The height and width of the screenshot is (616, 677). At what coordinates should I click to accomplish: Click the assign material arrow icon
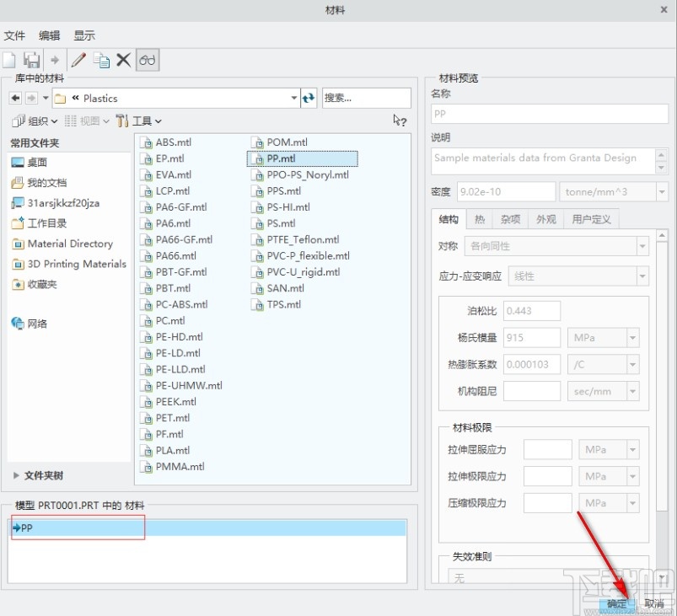tap(55, 60)
